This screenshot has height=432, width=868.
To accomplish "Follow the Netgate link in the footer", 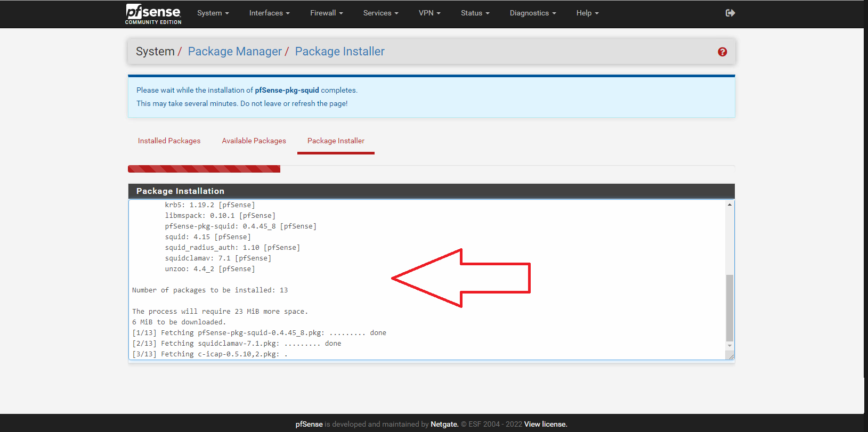I will tap(444, 424).
